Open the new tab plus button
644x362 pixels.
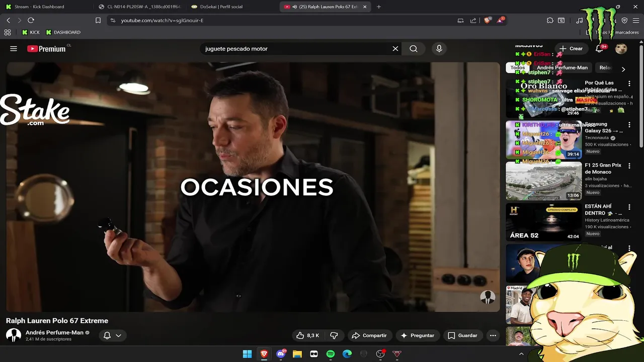[379, 7]
